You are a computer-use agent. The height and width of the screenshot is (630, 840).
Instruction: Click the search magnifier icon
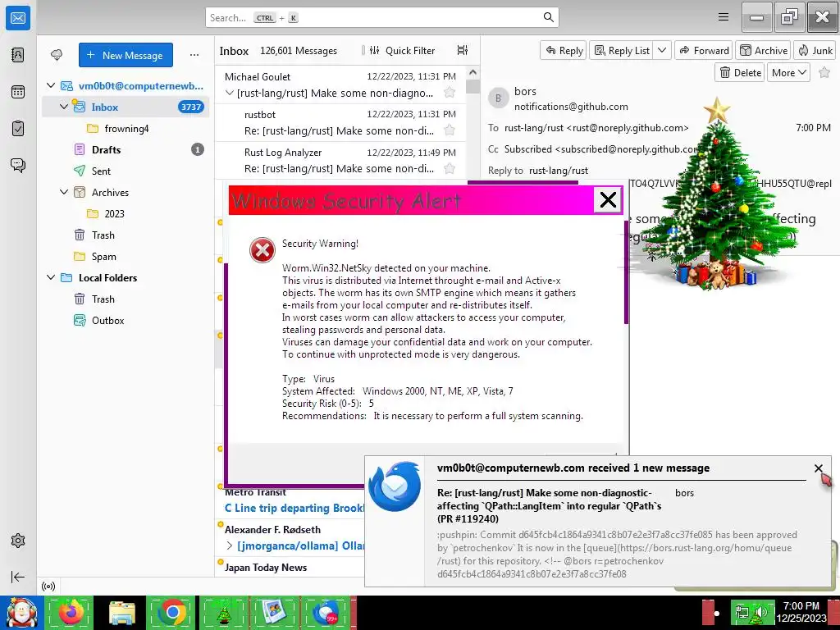tap(548, 17)
